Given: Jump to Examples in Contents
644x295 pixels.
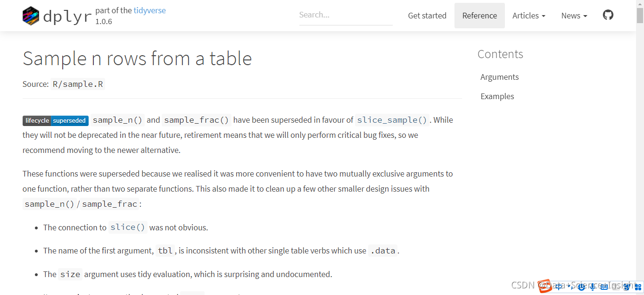Looking at the screenshot, I should tap(497, 96).
